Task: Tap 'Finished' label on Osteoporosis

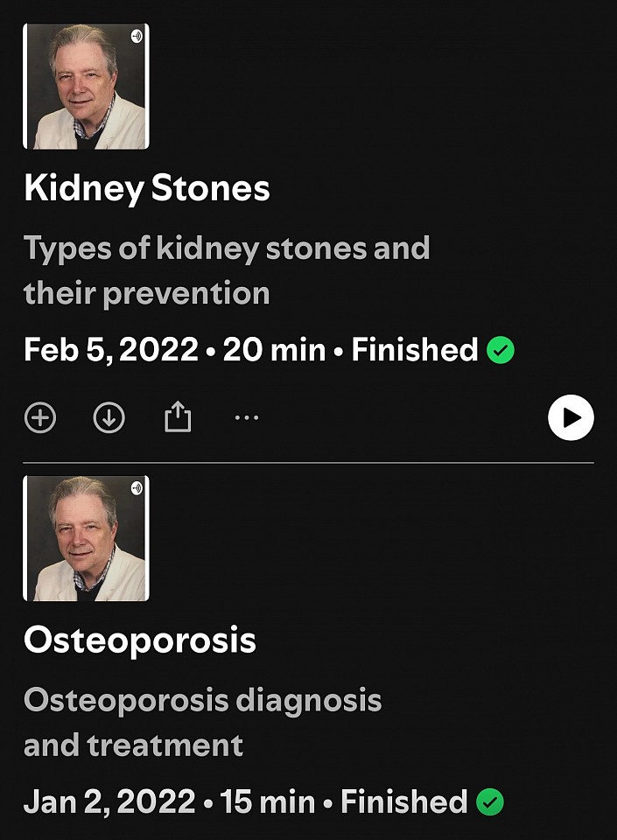Action: click(x=403, y=801)
